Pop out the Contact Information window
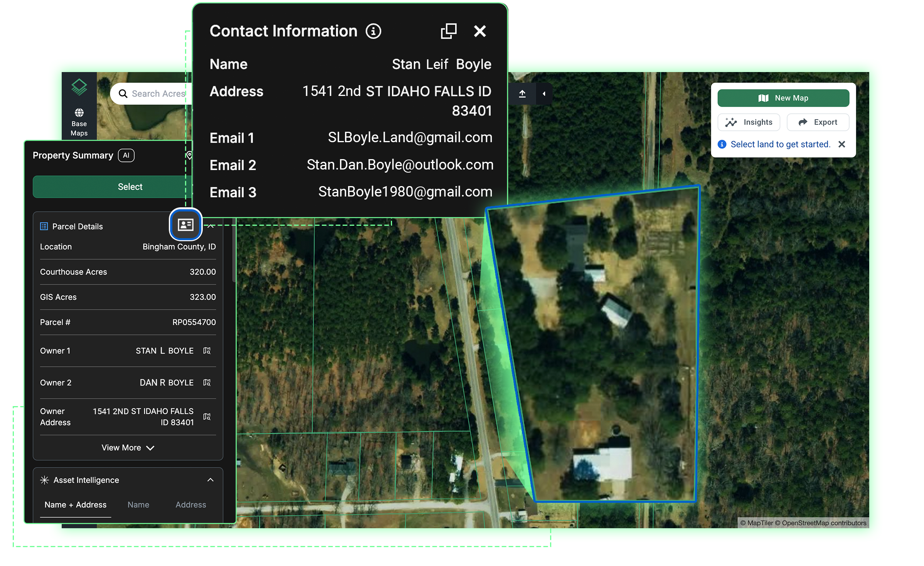This screenshot has width=924, height=566. pyautogui.click(x=448, y=31)
